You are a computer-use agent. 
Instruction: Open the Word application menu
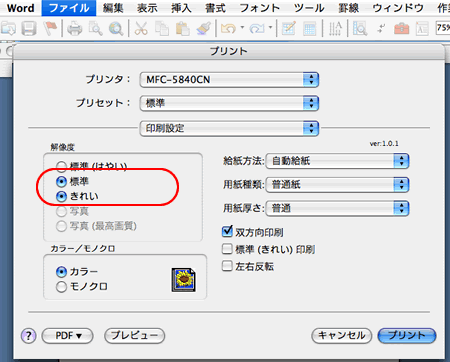click(x=21, y=8)
